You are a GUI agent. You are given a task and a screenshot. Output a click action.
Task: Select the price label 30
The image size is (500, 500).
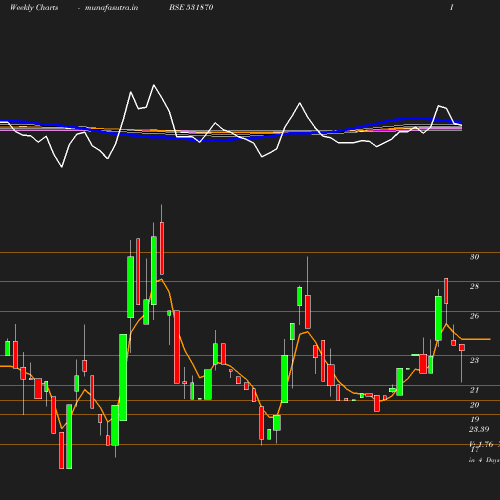[474, 257]
